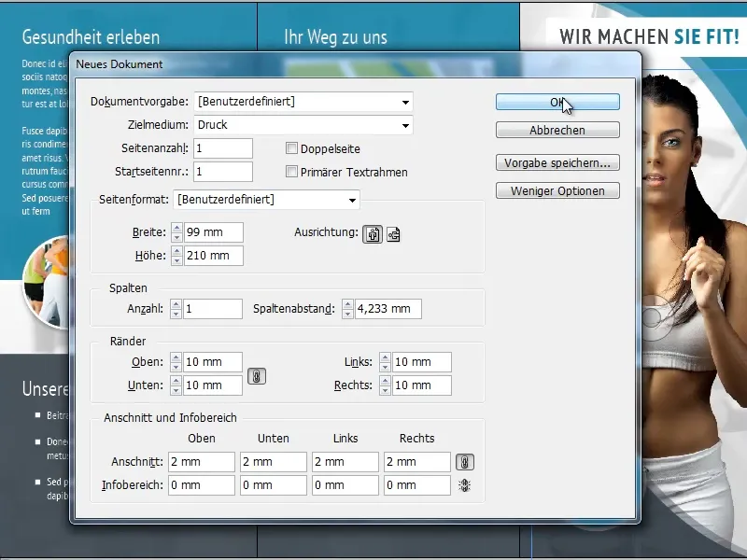Enable the Primärer Textrahmen checkbox
Image resolution: width=747 pixels, height=560 pixels.
[291, 172]
